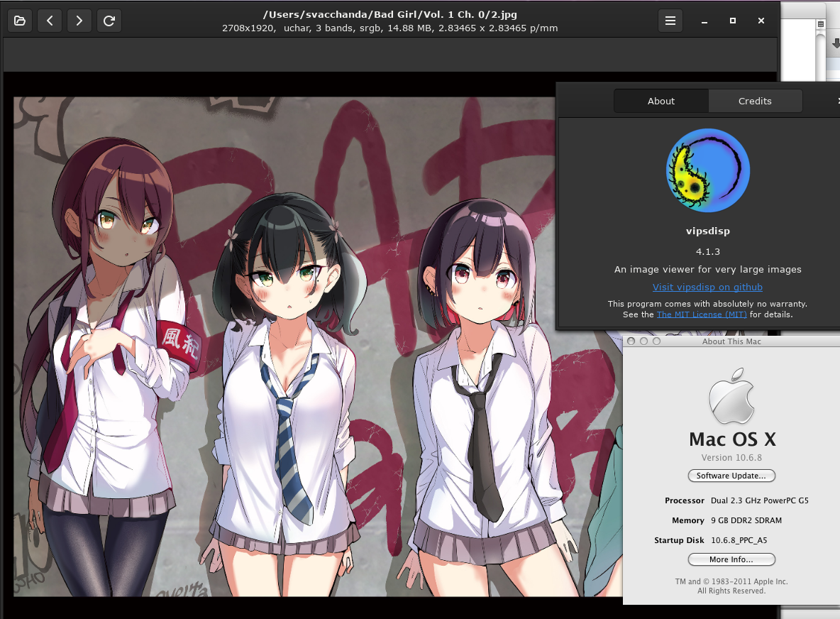Switch to the Credits tab
This screenshot has height=619, width=840.
click(755, 101)
